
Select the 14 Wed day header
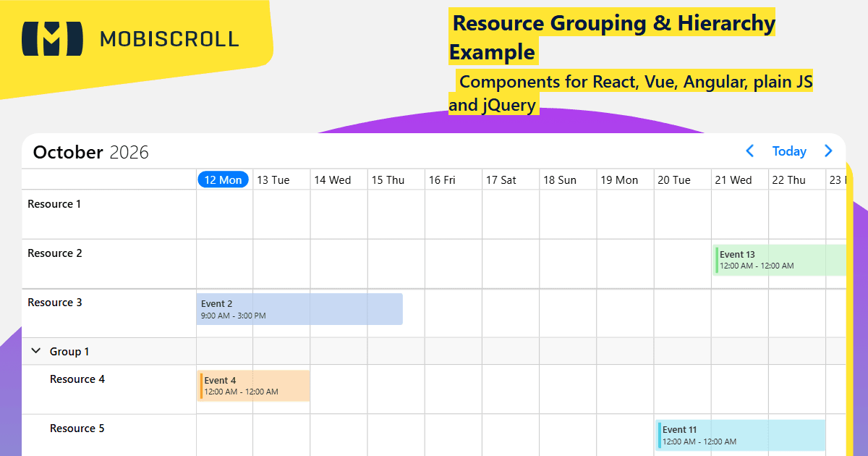click(333, 180)
